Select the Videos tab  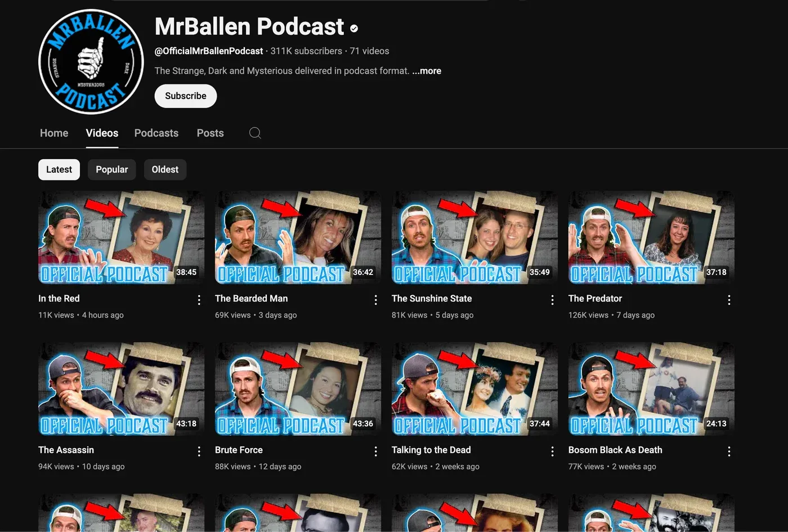(102, 133)
